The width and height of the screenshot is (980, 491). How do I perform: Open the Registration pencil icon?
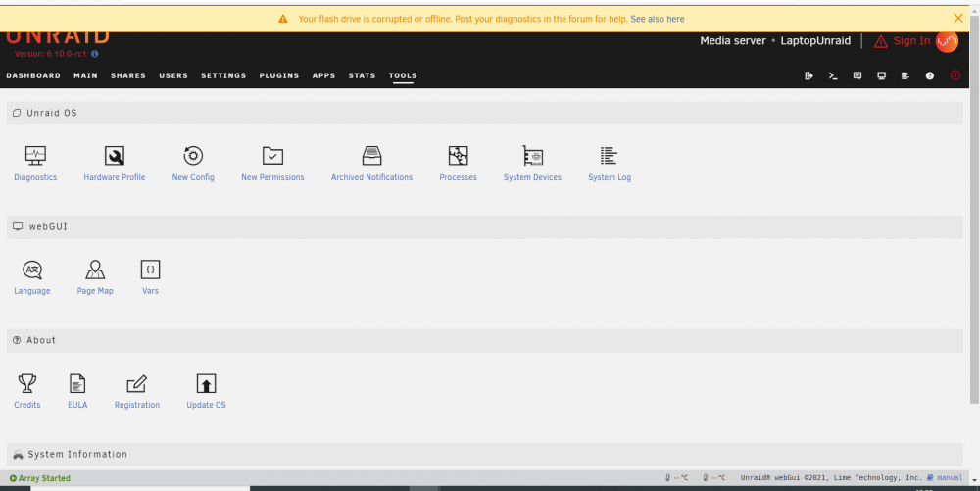click(137, 383)
